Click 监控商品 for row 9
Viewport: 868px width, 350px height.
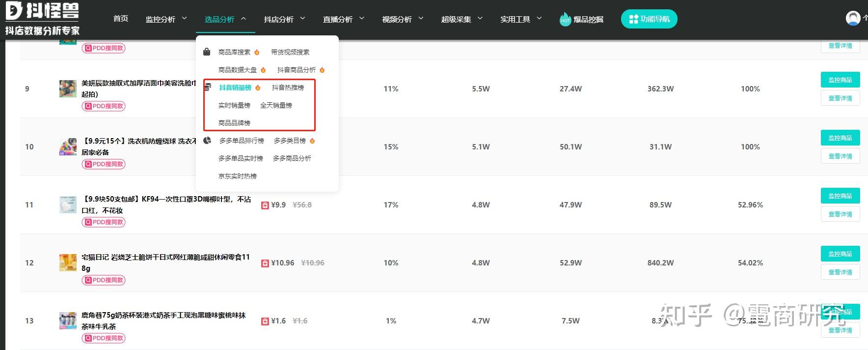tap(840, 80)
